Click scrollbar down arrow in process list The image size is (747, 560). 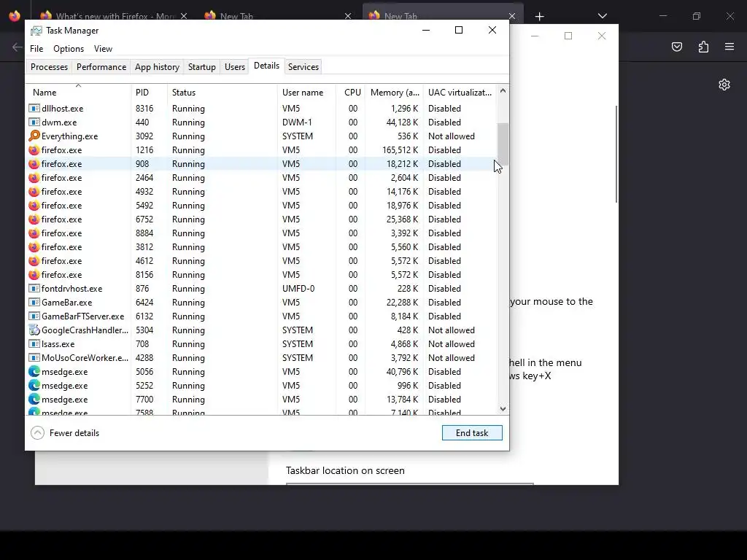click(503, 408)
